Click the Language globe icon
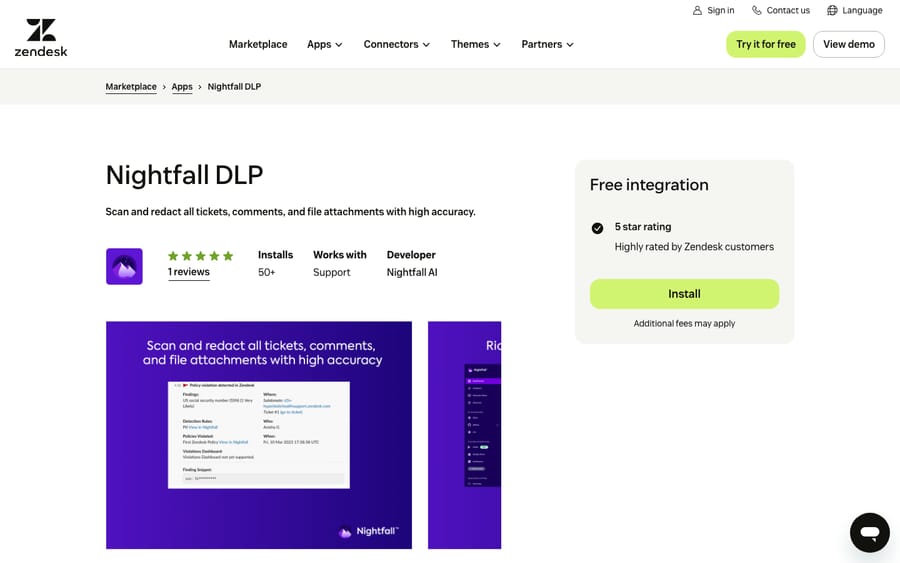The height and width of the screenshot is (563, 900). tap(832, 10)
